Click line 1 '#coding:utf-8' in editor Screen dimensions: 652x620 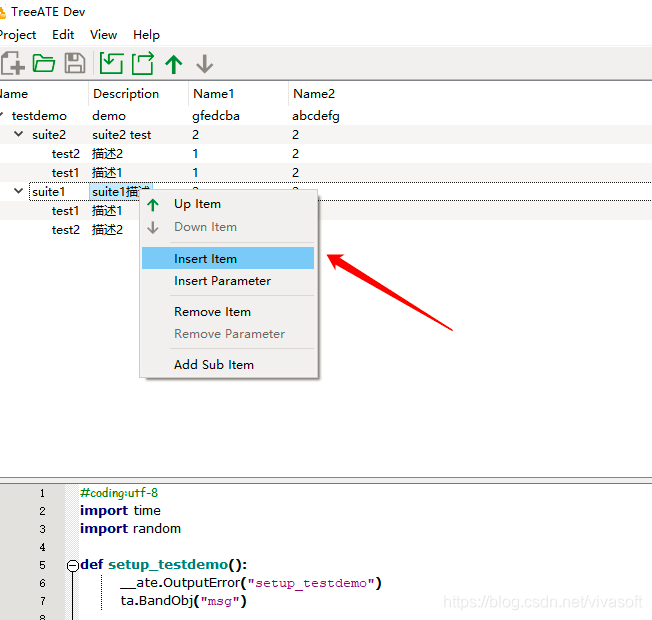tap(119, 493)
